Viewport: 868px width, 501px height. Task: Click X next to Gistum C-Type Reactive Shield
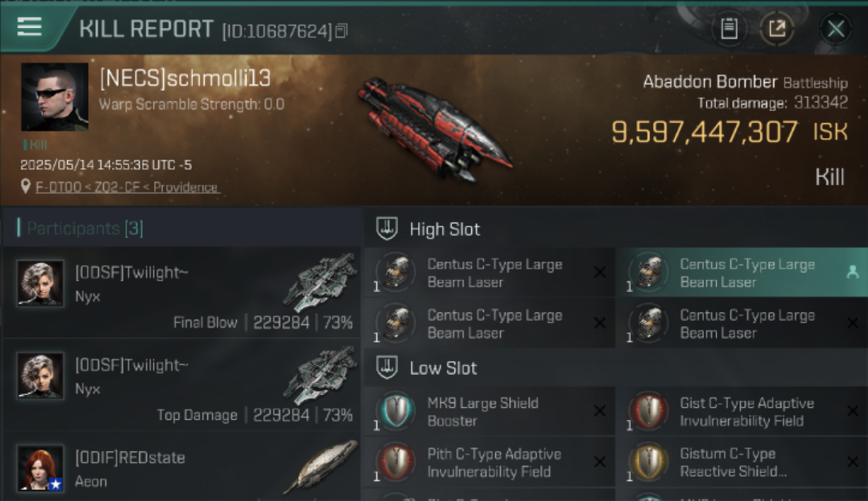tap(853, 462)
